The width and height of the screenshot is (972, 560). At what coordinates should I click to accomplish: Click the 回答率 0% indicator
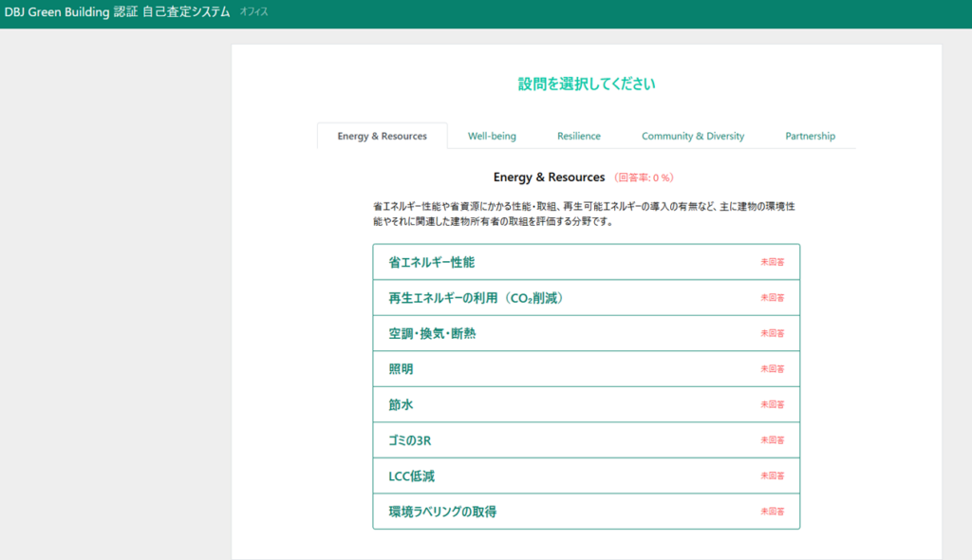pos(645,177)
